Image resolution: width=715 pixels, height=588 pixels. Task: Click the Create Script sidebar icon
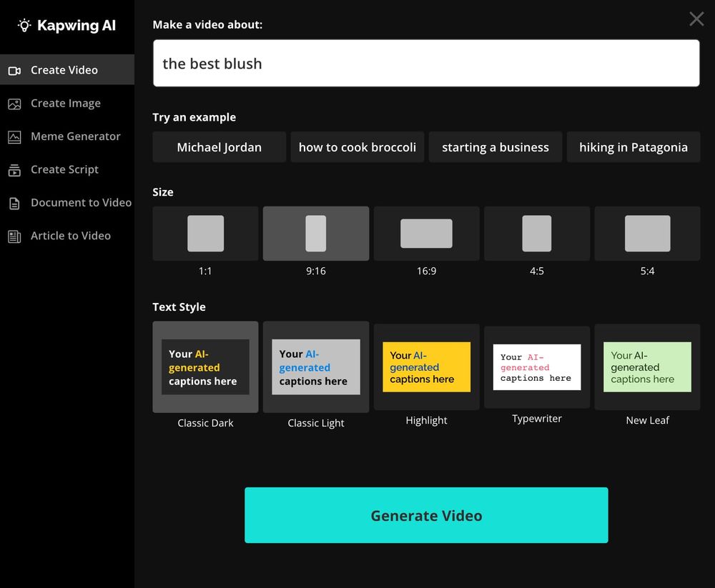click(14, 170)
